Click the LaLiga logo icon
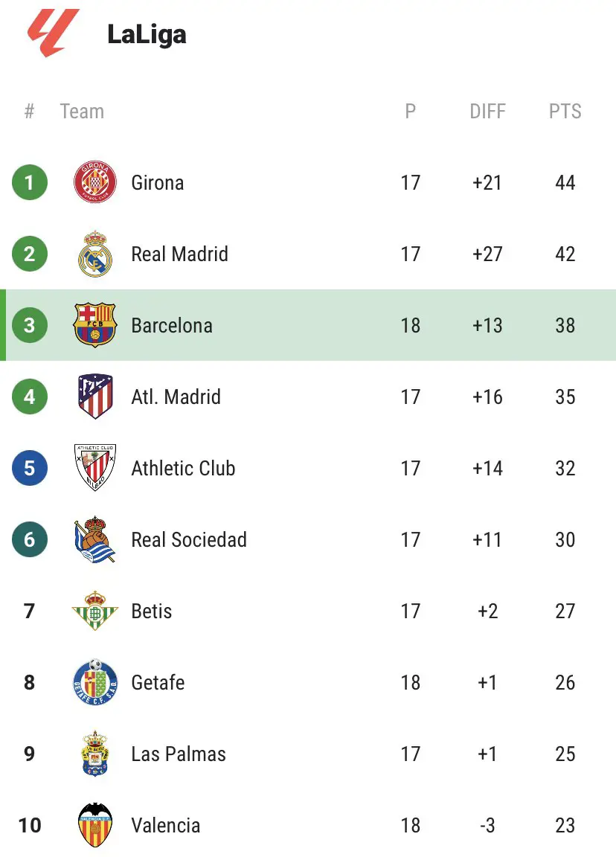The height and width of the screenshot is (857, 616). [53, 32]
